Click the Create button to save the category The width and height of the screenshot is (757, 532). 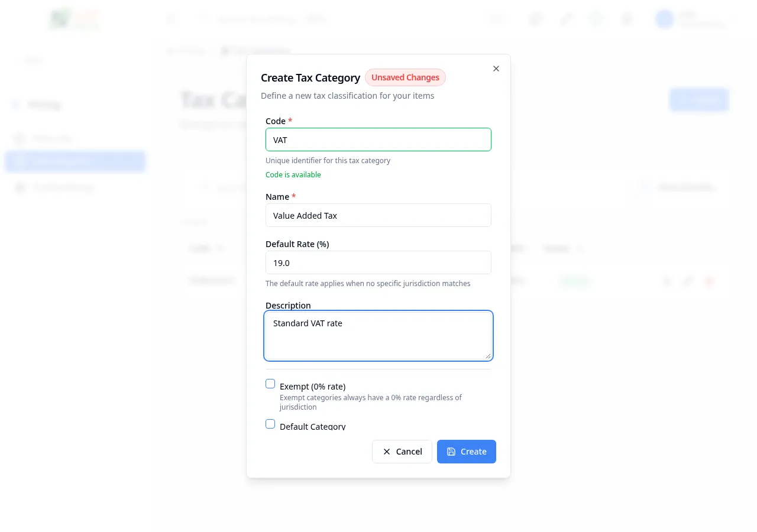click(x=467, y=451)
